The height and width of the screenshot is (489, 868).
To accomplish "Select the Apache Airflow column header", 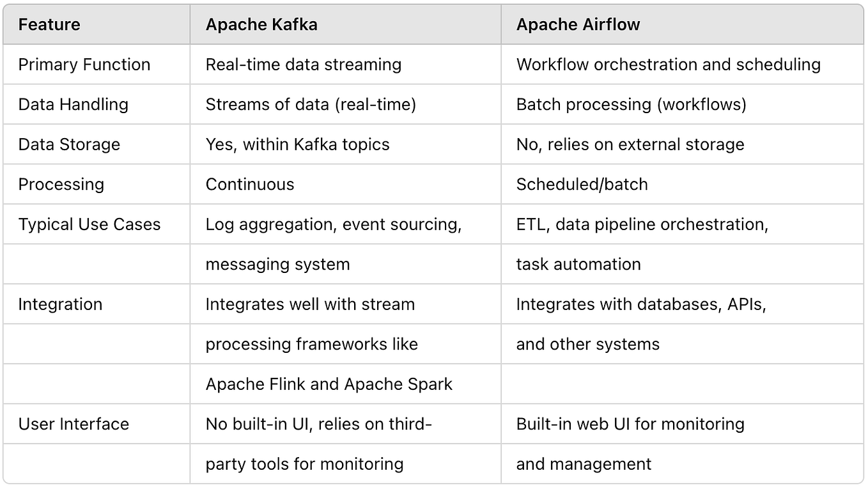I will tap(578, 24).
